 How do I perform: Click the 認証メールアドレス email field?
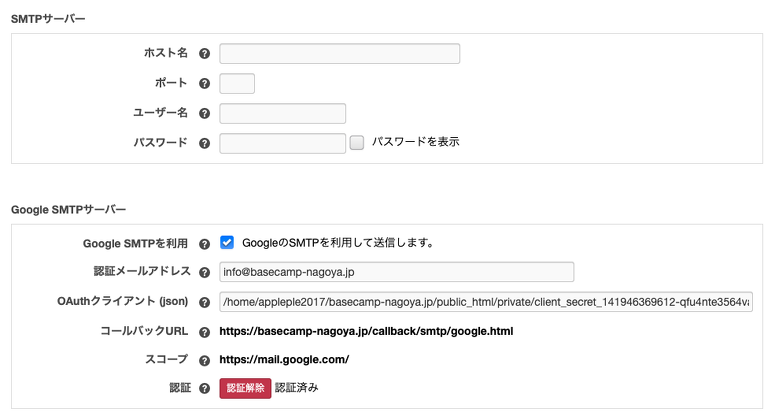tap(396, 272)
